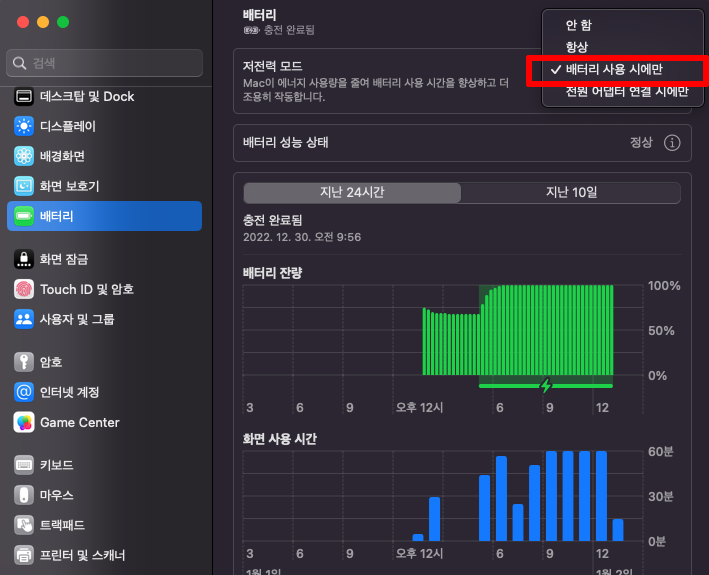Click the green 배터리 icon in sidebar

click(24, 216)
